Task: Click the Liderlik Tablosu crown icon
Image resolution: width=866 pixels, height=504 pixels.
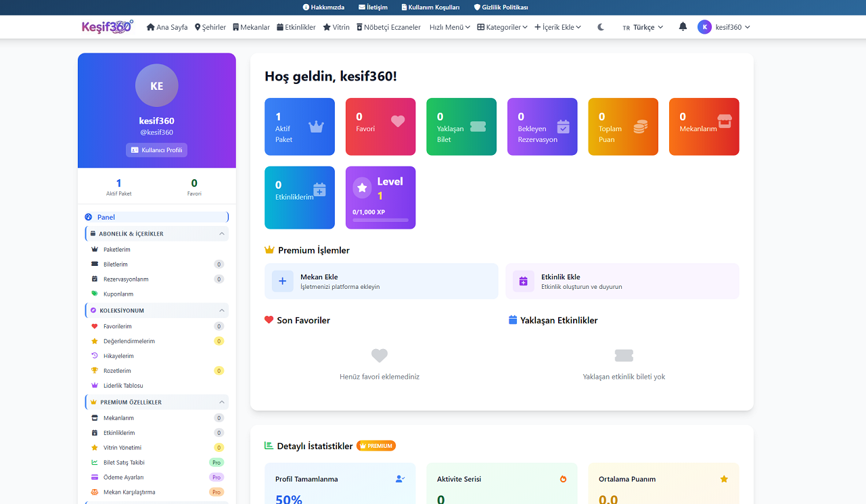Action: click(x=95, y=386)
